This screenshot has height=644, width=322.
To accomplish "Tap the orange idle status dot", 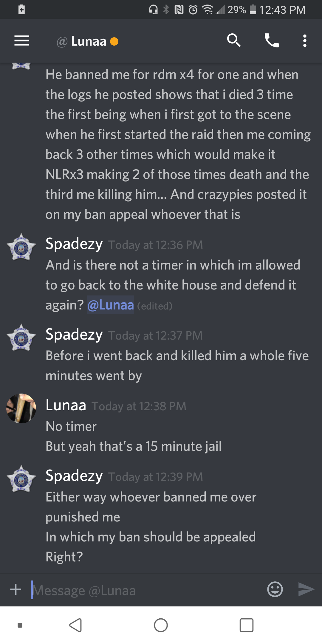I will click(114, 41).
